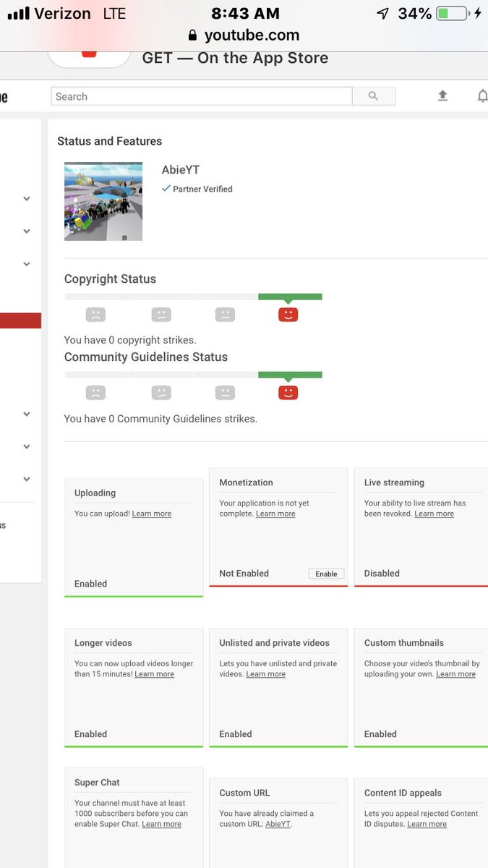Click the Status and Features heading

click(109, 141)
